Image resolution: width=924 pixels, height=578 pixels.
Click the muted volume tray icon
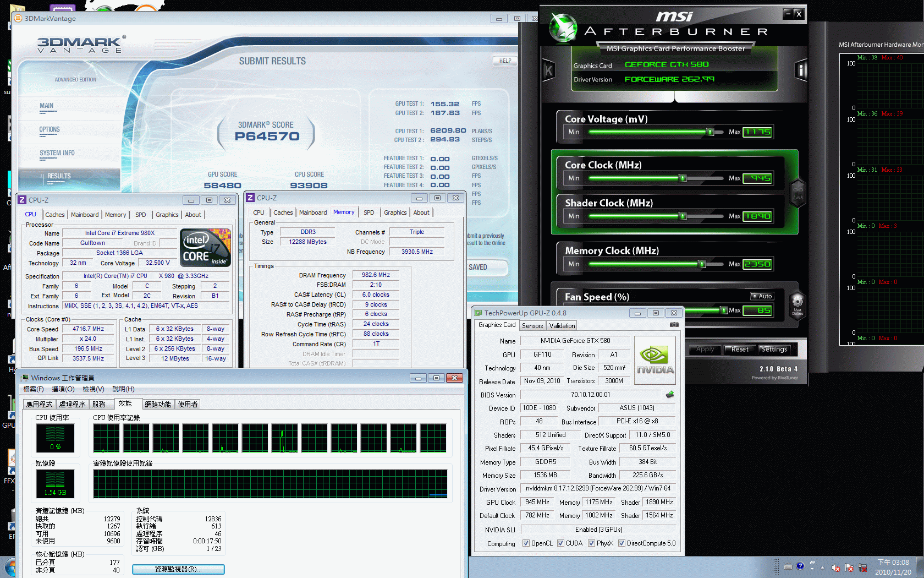(x=836, y=568)
